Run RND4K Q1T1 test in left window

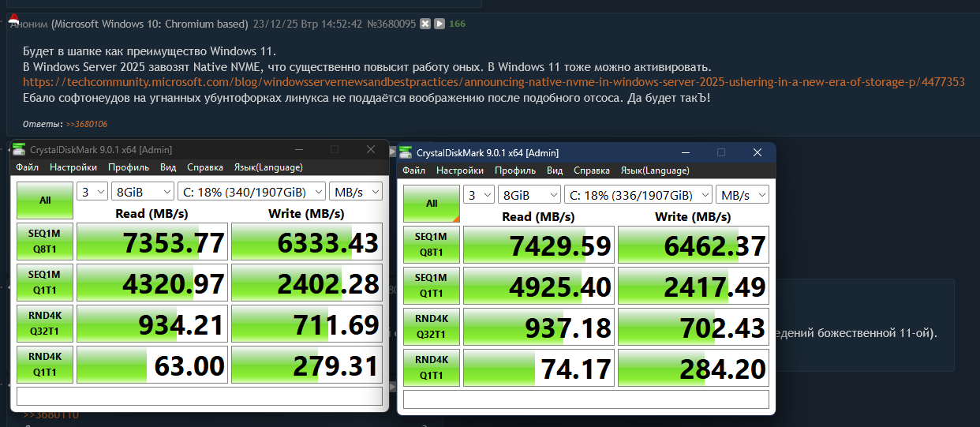(x=45, y=365)
